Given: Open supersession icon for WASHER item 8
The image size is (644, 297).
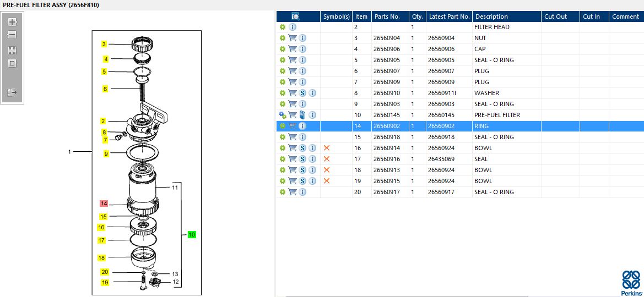Looking at the screenshot, I should click(302, 93).
